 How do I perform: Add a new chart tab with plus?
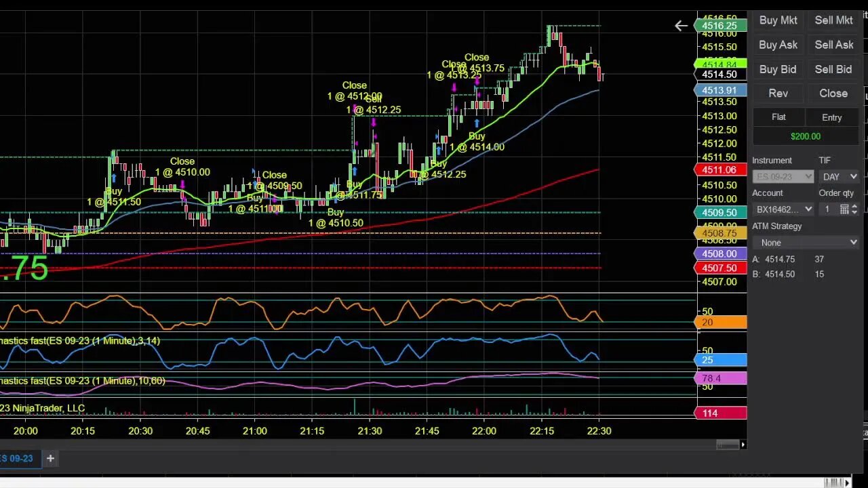point(50,459)
